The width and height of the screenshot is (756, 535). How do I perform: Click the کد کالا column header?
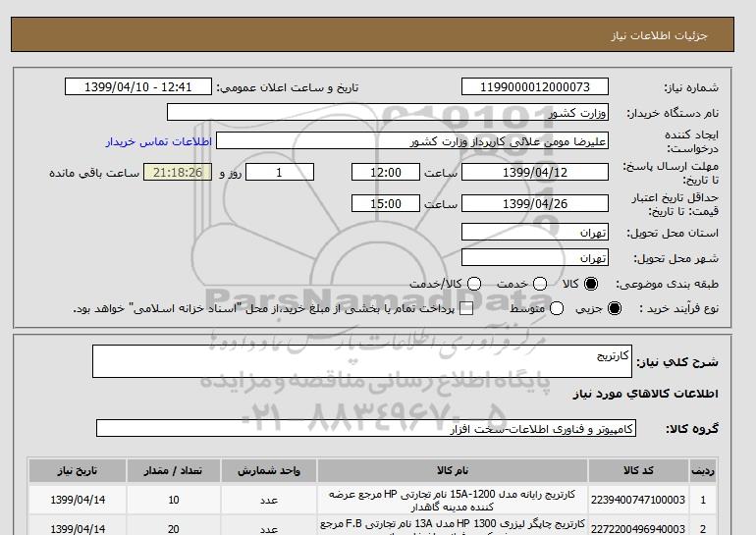tap(638, 470)
